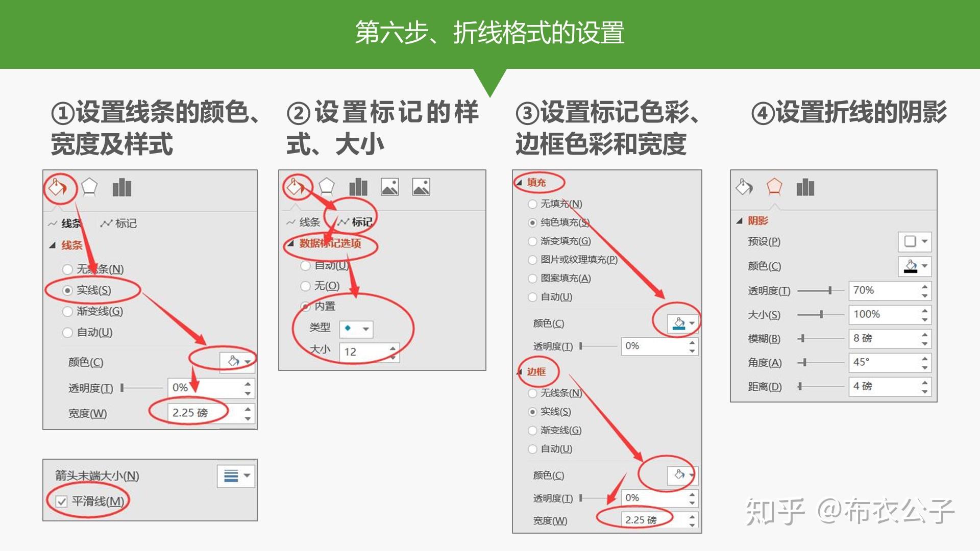This screenshot has height=551, width=980.
Task: Select Fill & Line bucket icon in shadow panel
Action: [744, 187]
